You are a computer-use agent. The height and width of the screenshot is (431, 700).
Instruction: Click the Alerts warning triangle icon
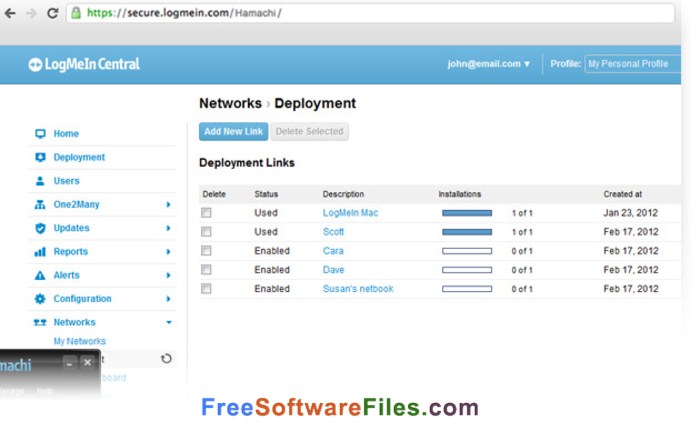(x=40, y=275)
